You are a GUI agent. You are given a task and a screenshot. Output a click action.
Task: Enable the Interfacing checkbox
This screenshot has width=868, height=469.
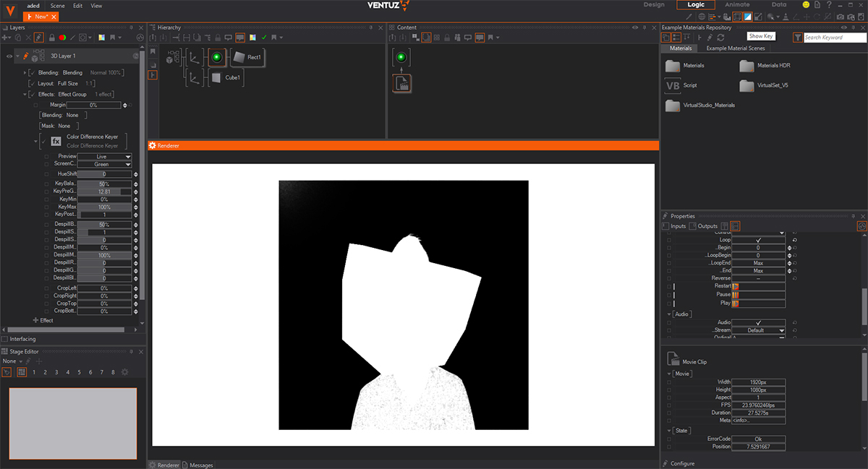tap(6, 339)
